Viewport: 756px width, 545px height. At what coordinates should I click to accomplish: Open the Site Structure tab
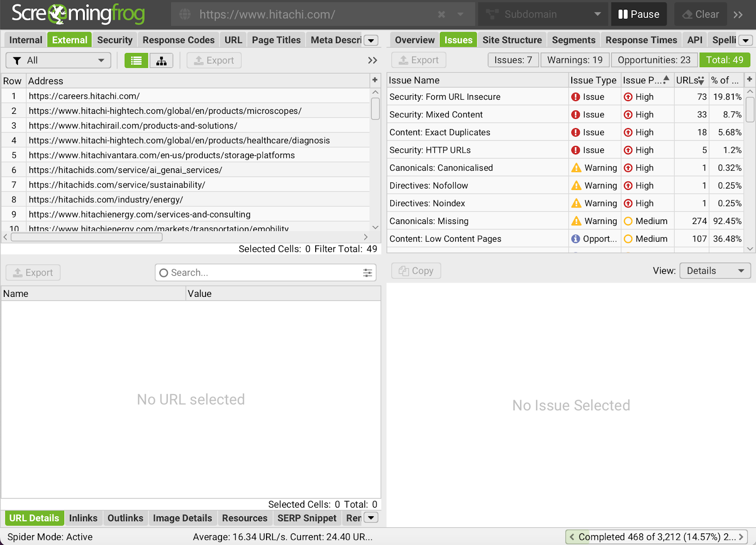[x=512, y=40]
